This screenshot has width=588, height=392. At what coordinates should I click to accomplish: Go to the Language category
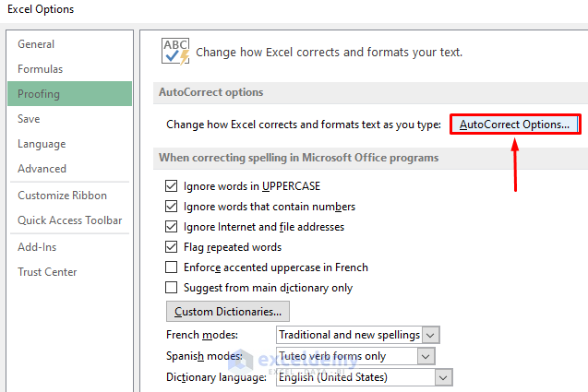[42, 144]
